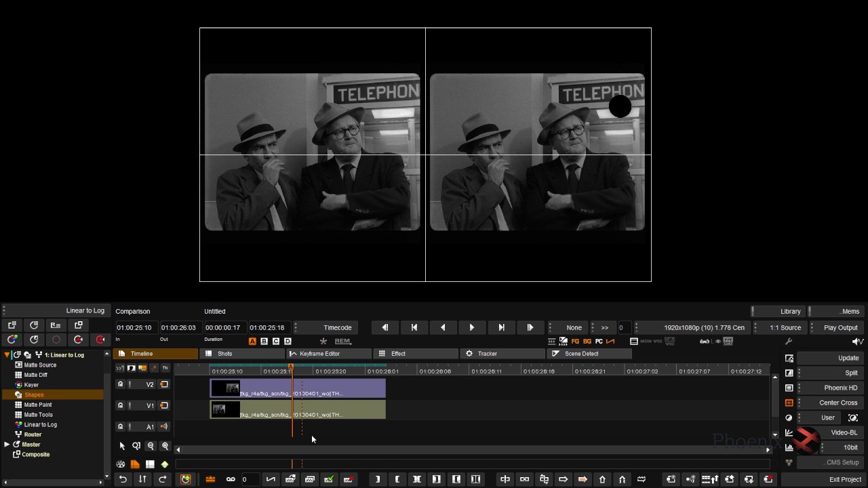
Task: Click the histogram scope icon
Action: (x=789, y=447)
